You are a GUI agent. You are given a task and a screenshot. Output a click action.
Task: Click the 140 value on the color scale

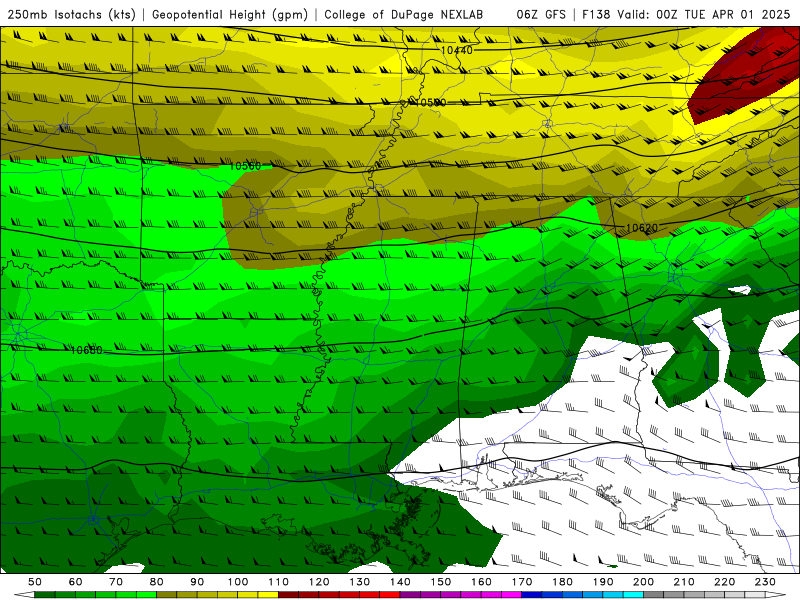pos(400,582)
